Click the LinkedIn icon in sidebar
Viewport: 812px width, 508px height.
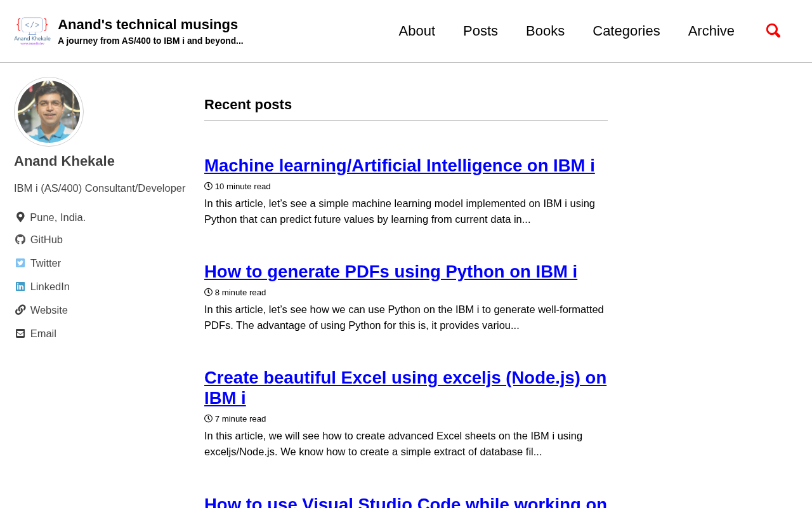(20, 286)
